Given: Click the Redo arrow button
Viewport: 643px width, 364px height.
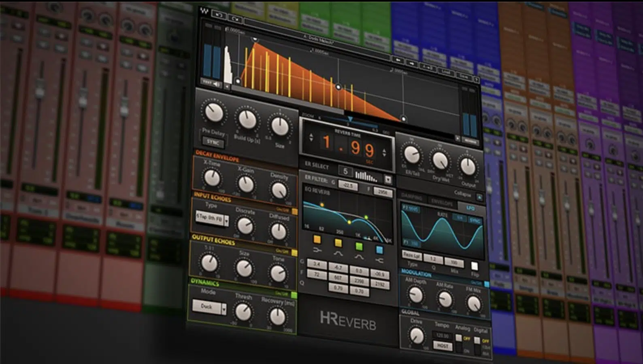Looking at the screenshot, I should click(x=235, y=18).
